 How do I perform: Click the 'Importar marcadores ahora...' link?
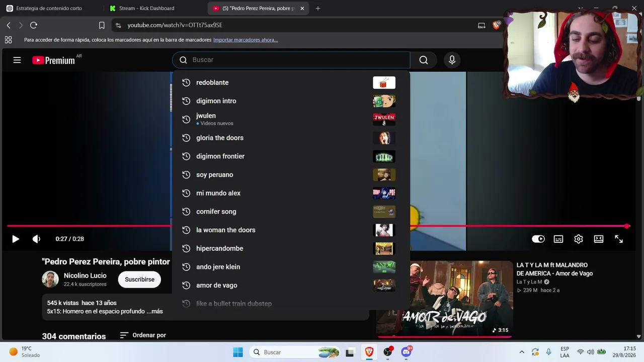coord(246,40)
